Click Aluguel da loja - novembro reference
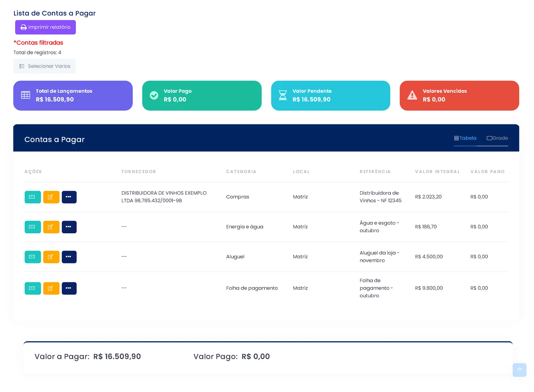The width and height of the screenshot is (534, 392). pos(379,257)
